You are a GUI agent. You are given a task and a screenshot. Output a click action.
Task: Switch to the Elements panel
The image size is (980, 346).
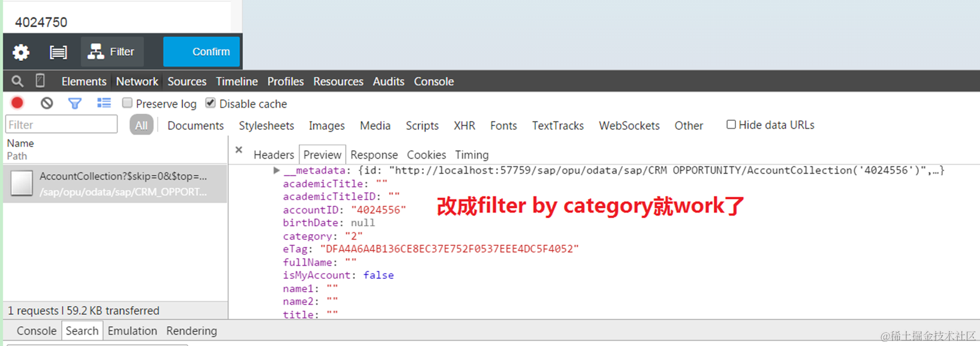(x=84, y=81)
